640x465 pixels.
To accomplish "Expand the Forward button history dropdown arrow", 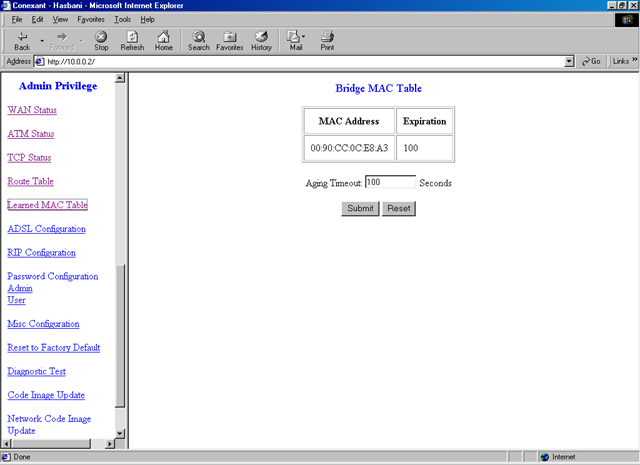I will (x=81, y=41).
